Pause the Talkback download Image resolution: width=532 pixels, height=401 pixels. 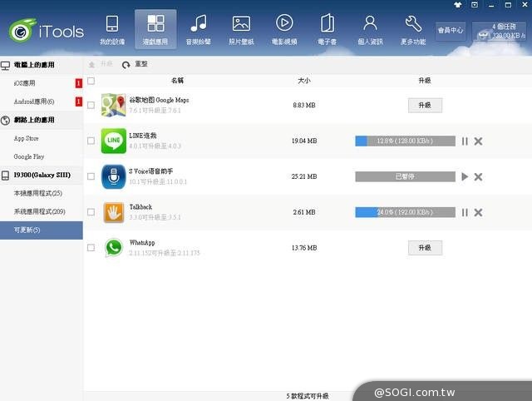click(465, 212)
